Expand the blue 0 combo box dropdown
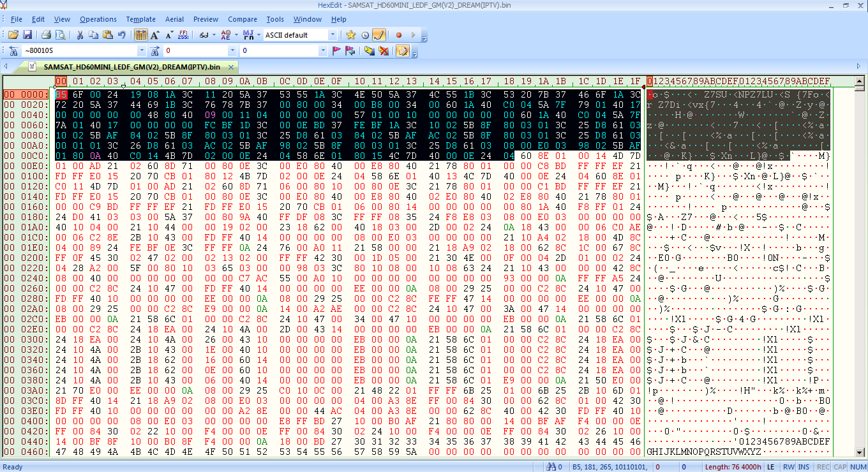Viewport: 868px width, 472px height. pyautogui.click(x=323, y=51)
